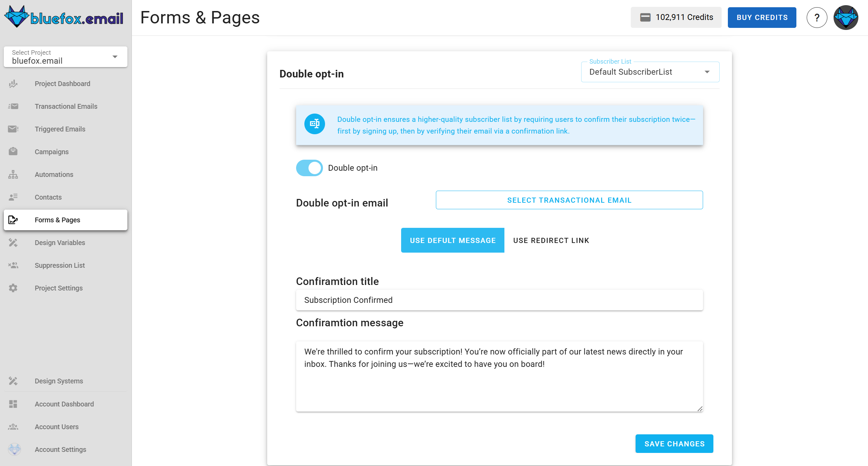Switch to Use Redirect Link tab
This screenshot has width=868, height=466.
(551, 240)
